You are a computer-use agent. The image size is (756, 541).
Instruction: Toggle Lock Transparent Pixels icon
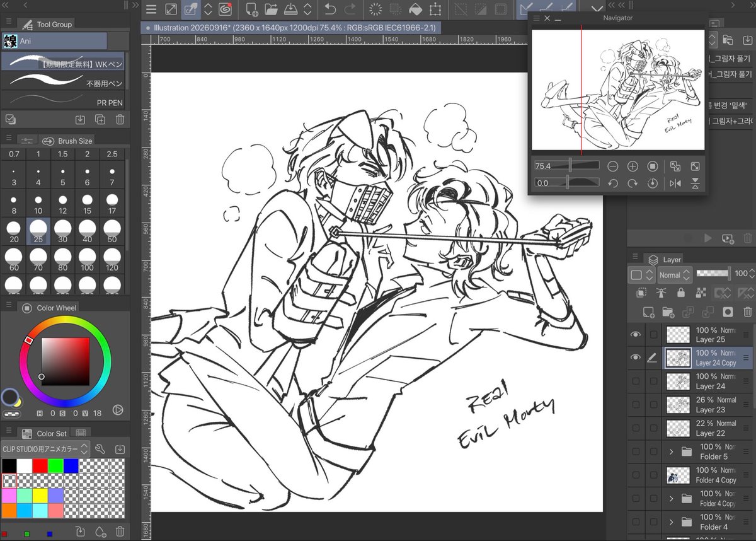[701, 293]
